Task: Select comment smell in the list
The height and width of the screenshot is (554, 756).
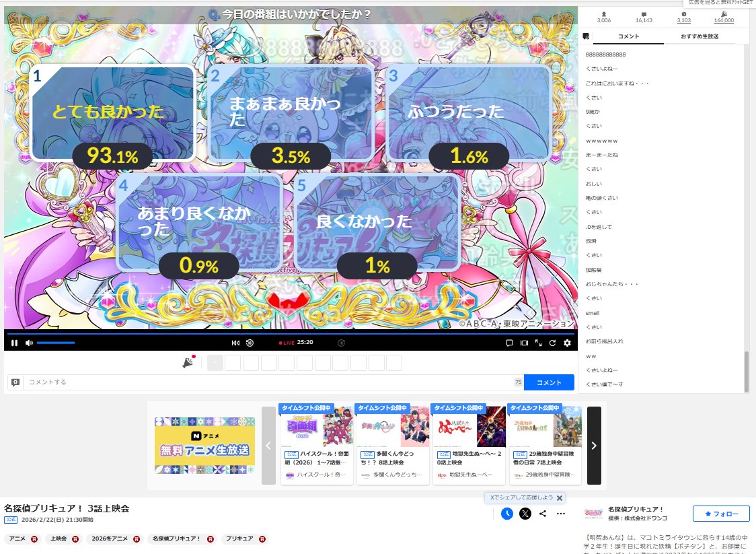Action: pyautogui.click(x=593, y=313)
